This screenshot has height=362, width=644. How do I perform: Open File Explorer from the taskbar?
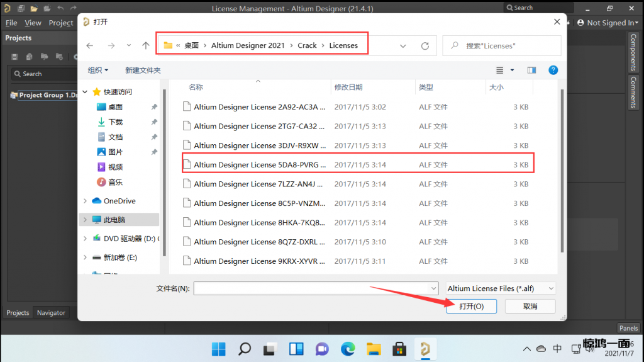click(374, 348)
